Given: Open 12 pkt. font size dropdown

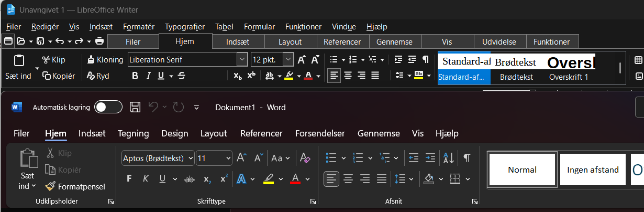Looking at the screenshot, I should (288, 59).
